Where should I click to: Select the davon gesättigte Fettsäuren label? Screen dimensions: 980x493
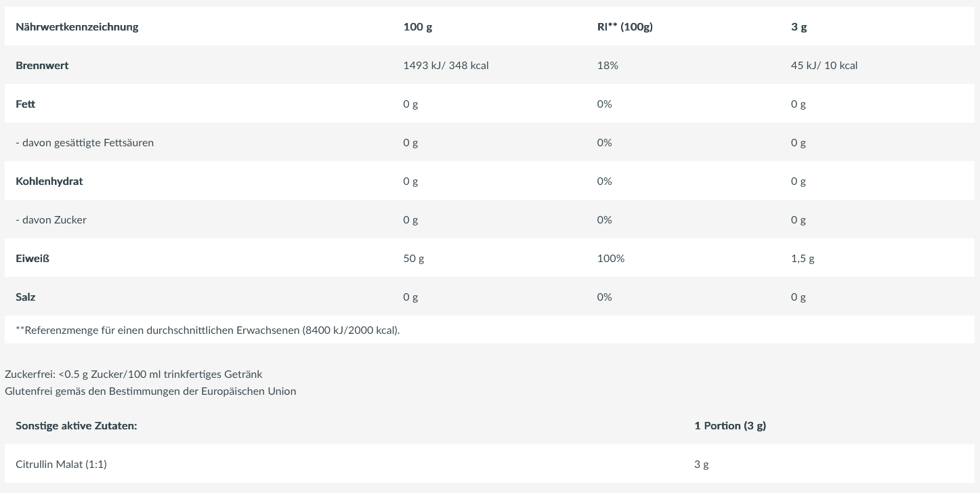85,143
